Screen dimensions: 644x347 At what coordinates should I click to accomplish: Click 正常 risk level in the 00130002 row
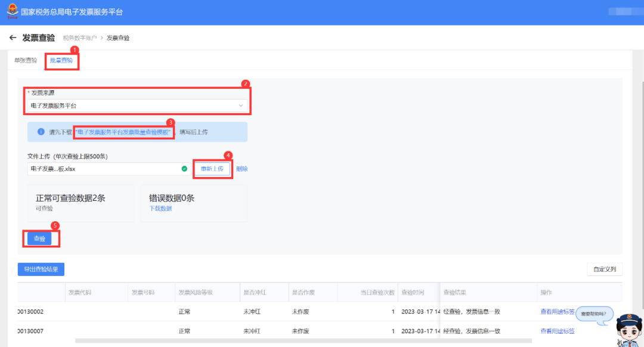click(x=184, y=312)
